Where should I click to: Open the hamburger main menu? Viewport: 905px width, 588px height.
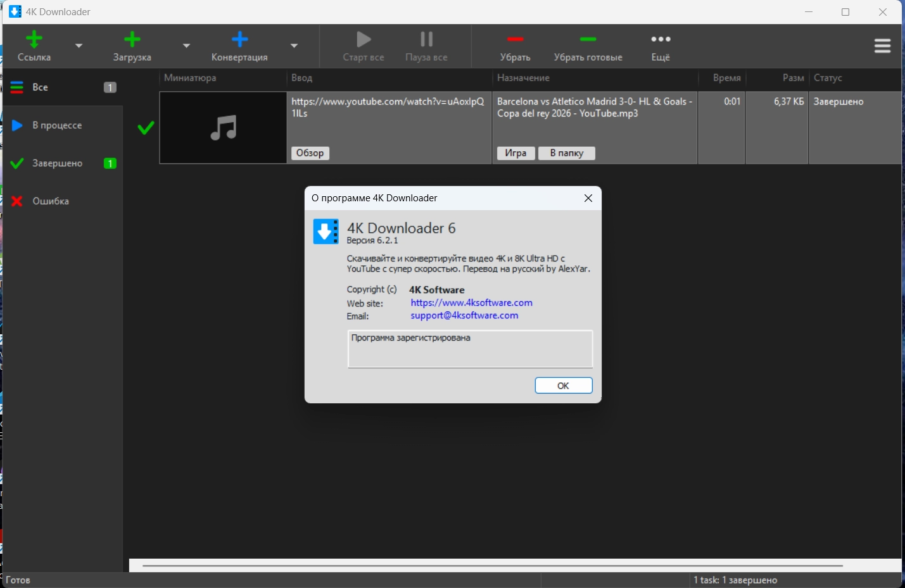coord(883,46)
